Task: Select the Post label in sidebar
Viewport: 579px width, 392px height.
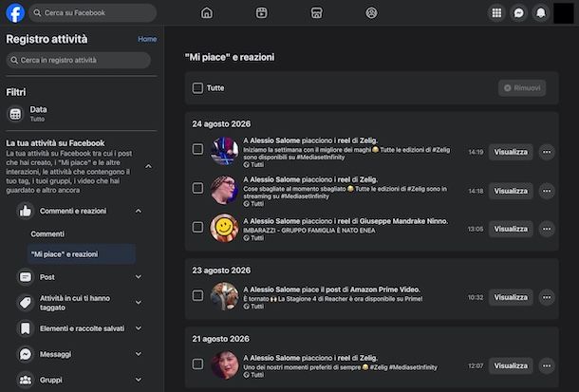Action: [x=47, y=277]
